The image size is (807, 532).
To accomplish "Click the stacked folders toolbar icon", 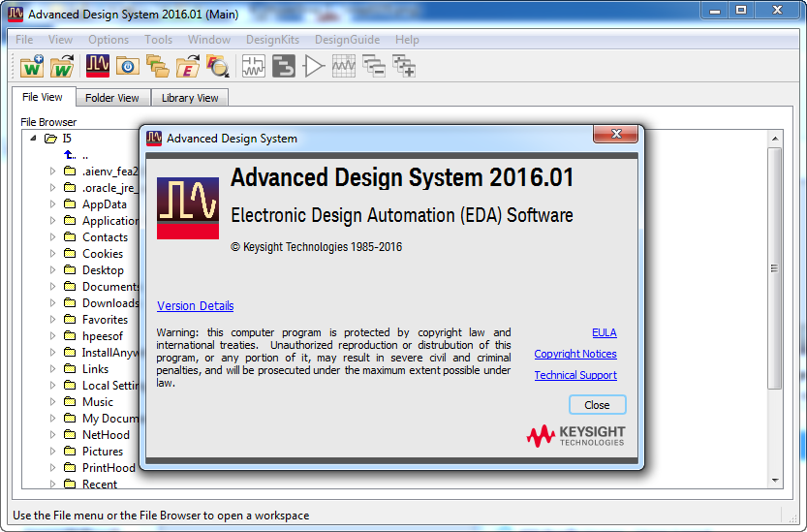I will (x=158, y=66).
